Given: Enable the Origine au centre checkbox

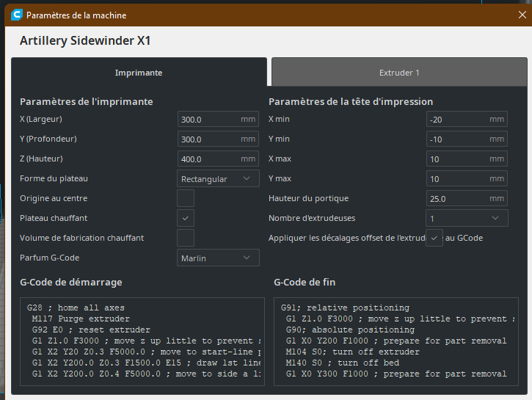Looking at the screenshot, I should point(186,198).
